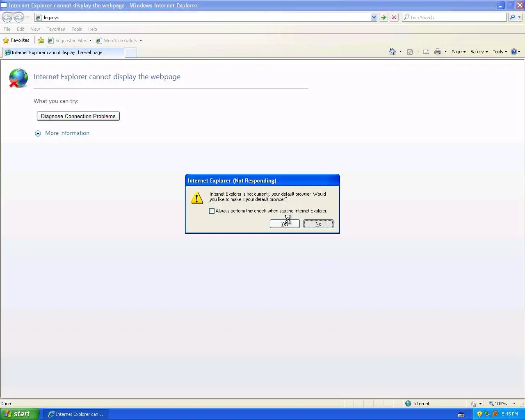Select the 'cannot display the webpage' tab
The height and width of the screenshot is (420, 525).
(63, 52)
